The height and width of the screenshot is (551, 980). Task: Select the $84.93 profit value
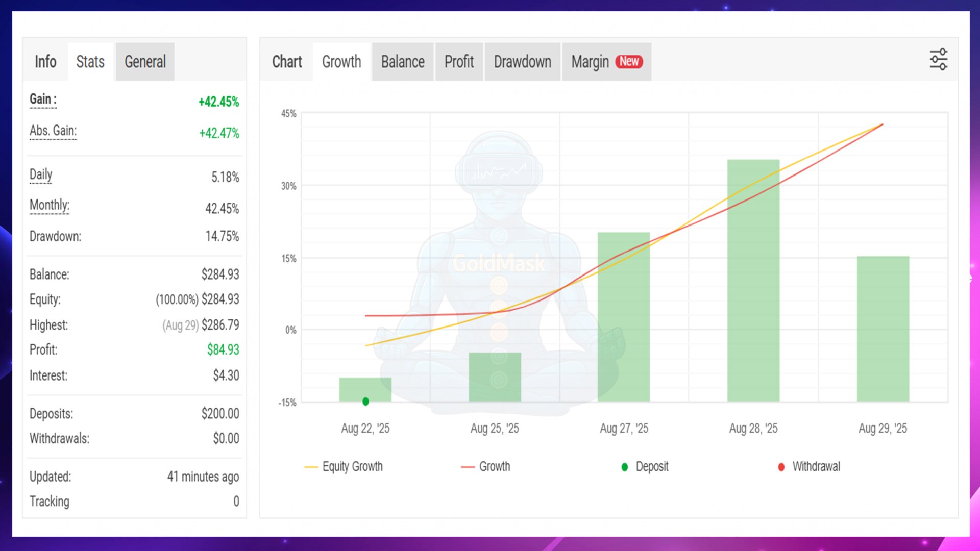(223, 349)
